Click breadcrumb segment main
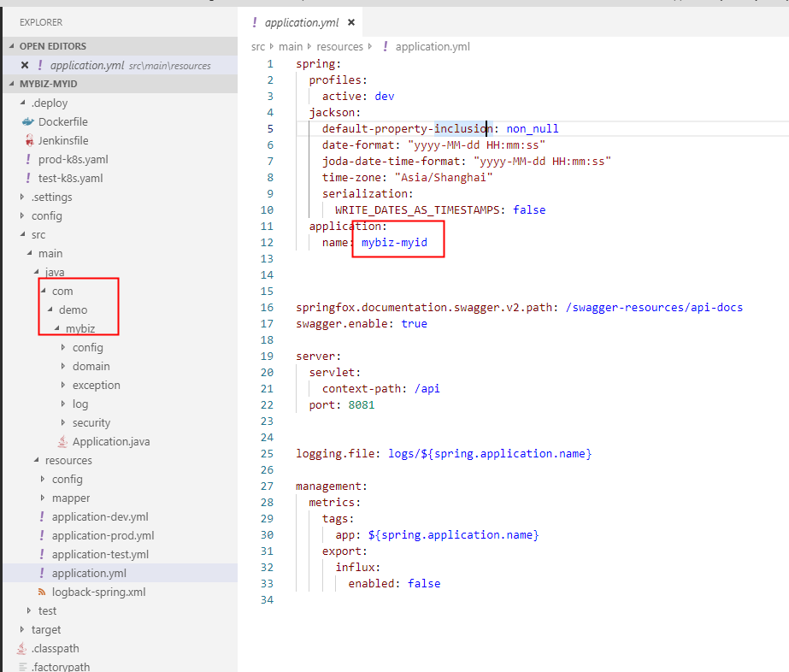The width and height of the screenshot is (789, 672). click(x=291, y=46)
